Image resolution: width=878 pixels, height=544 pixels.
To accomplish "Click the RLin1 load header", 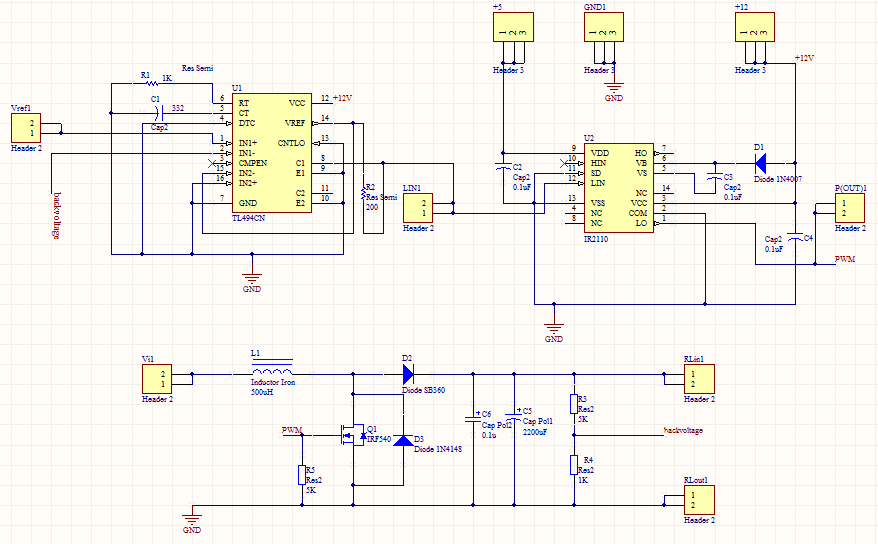I will [699, 379].
